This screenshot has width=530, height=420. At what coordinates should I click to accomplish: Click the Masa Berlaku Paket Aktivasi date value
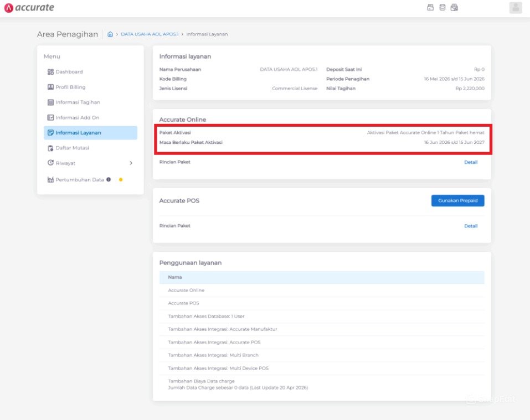point(454,142)
